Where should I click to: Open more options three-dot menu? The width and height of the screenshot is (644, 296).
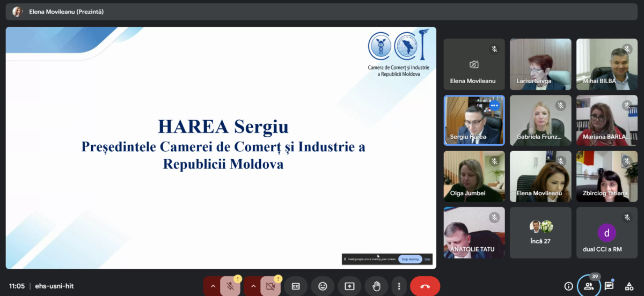click(399, 286)
